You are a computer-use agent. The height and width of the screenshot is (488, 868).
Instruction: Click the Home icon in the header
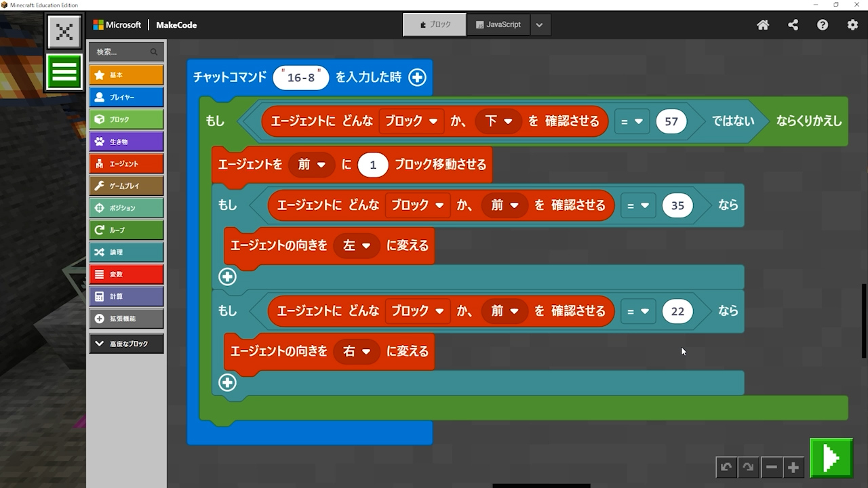[x=763, y=25]
